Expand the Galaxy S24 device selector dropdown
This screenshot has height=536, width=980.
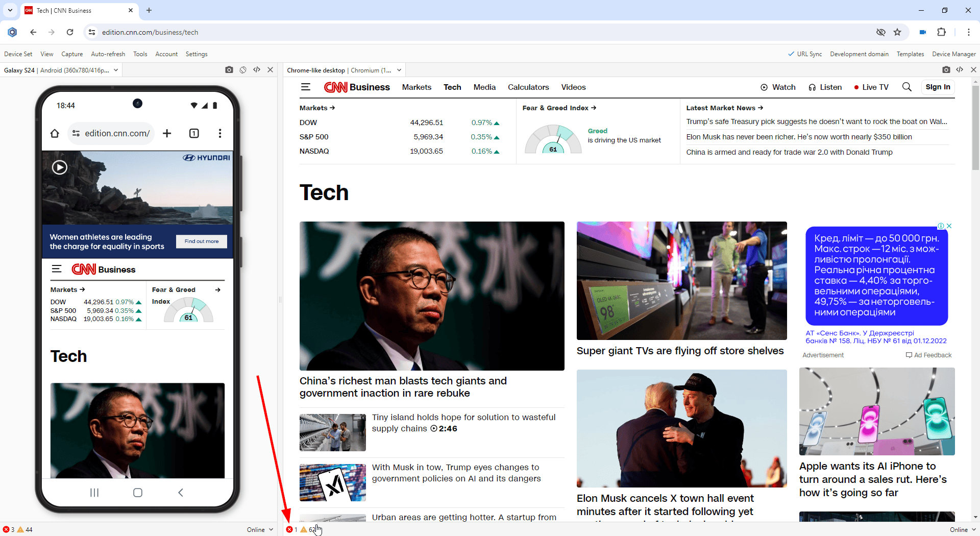(116, 70)
